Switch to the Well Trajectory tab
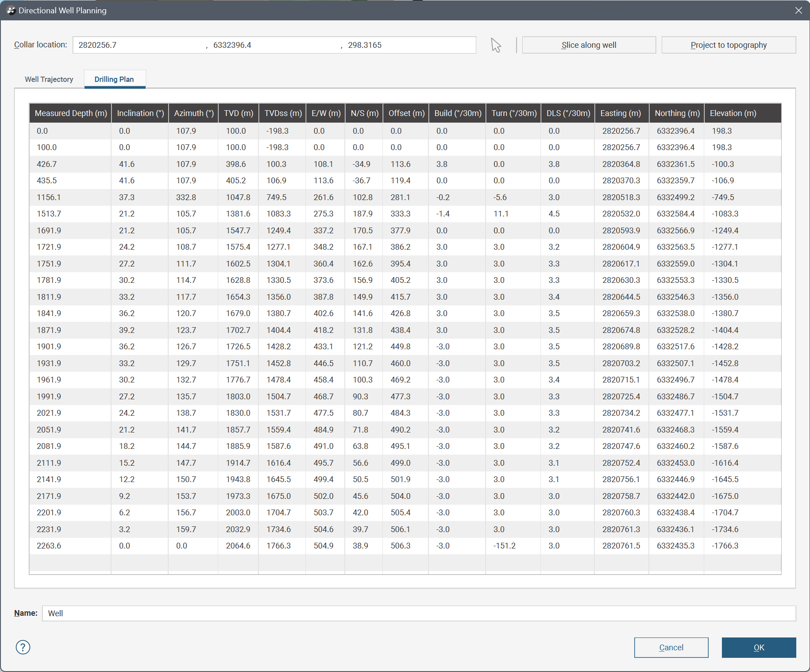 click(49, 79)
